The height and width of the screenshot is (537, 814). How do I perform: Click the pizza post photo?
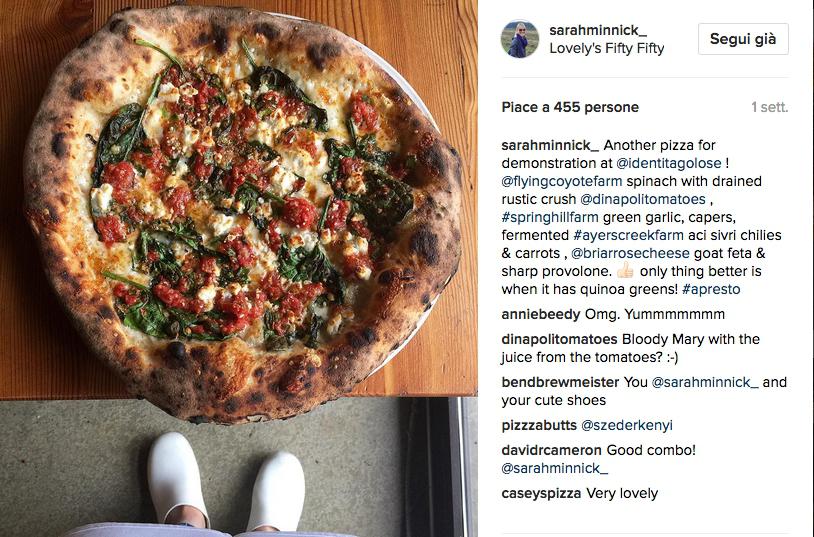239,268
